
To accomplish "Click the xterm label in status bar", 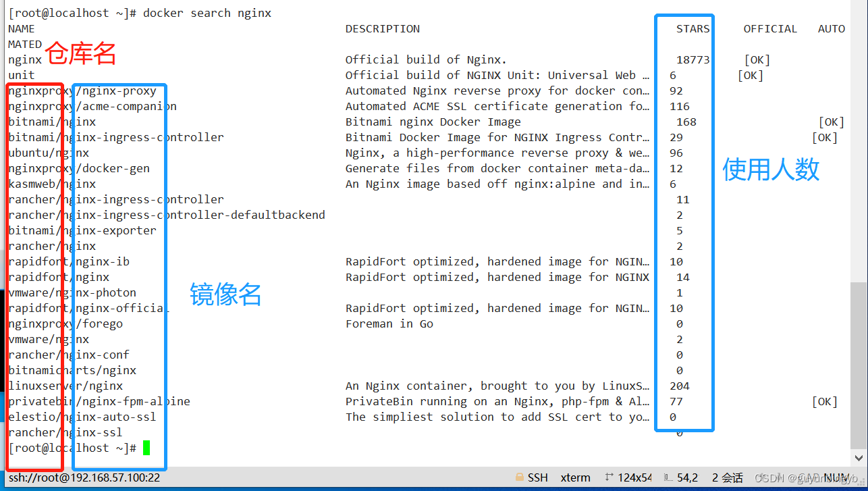I will (576, 477).
